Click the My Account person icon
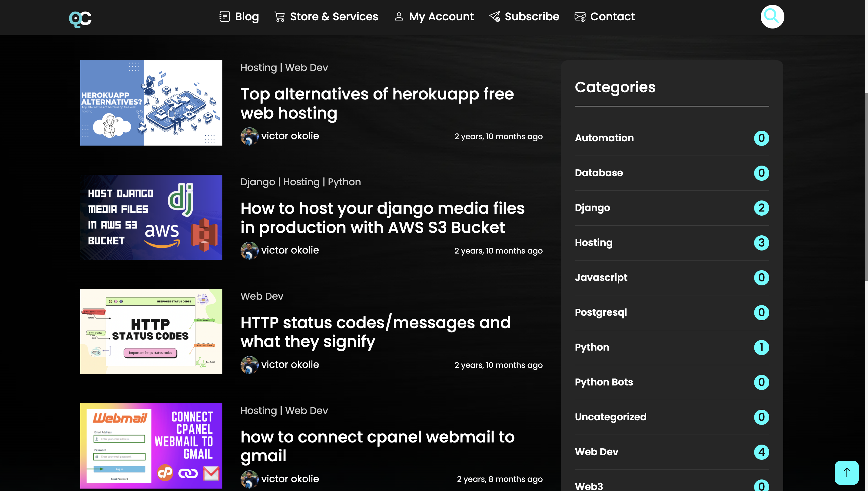The height and width of the screenshot is (491, 868). tap(399, 16)
